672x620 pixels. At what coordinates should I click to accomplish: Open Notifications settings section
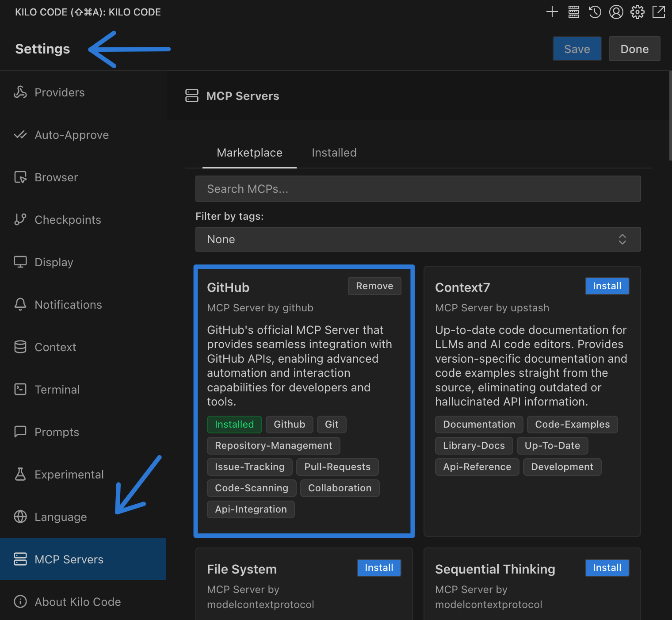(x=83, y=304)
